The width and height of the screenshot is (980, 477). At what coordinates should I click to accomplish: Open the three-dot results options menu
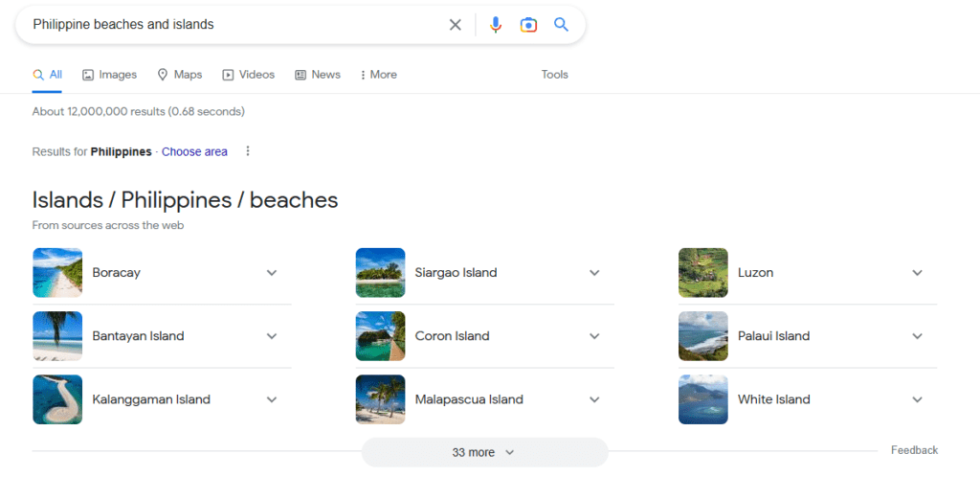tap(248, 151)
